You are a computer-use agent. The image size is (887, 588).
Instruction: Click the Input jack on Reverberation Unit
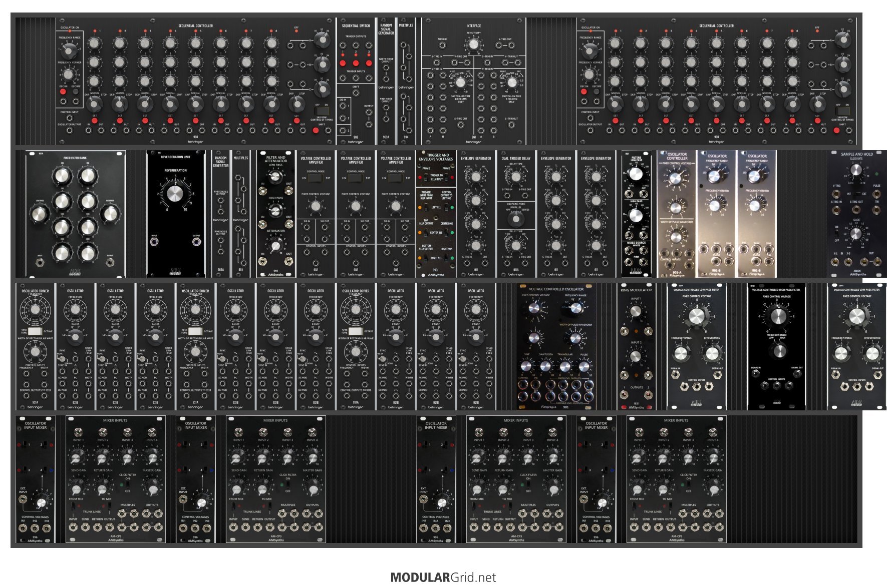click(154, 242)
